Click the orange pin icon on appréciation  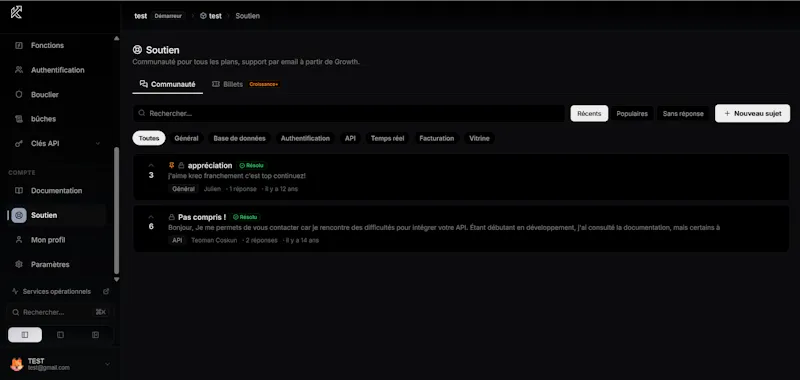[x=172, y=165]
